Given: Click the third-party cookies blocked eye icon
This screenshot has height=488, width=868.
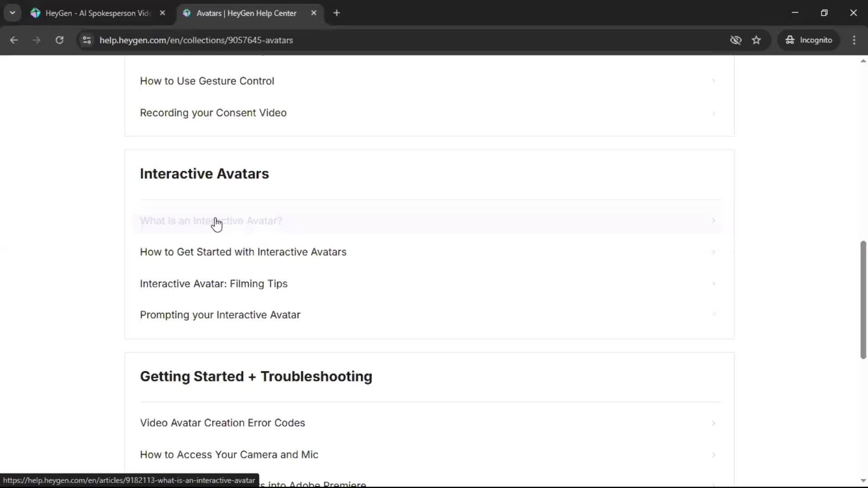Looking at the screenshot, I should pyautogui.click(x=736, y=40).
